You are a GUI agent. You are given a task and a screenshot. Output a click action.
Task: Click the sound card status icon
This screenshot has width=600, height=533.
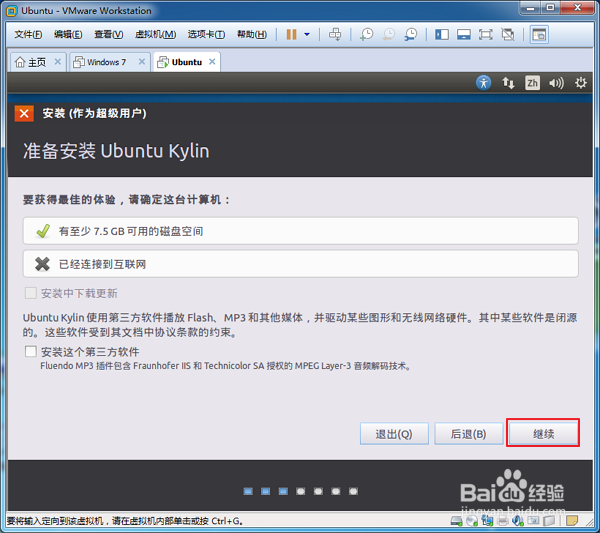518,521
